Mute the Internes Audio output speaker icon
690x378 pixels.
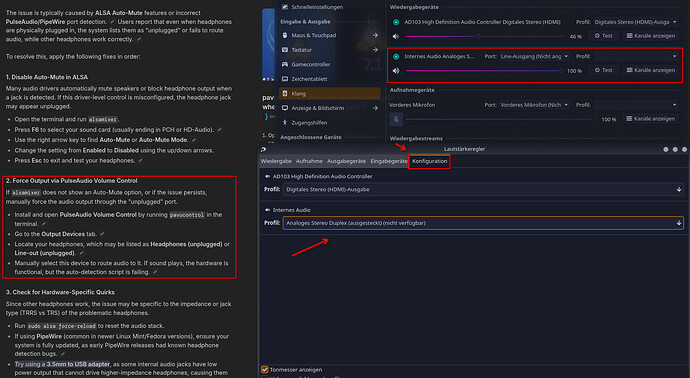[x=396, y=70]
